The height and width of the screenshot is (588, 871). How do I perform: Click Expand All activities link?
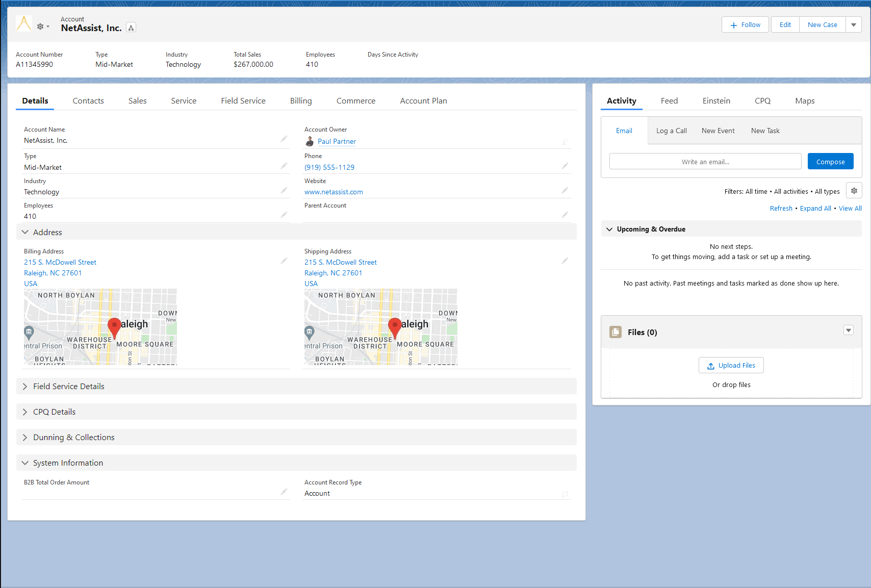[815, 208]
